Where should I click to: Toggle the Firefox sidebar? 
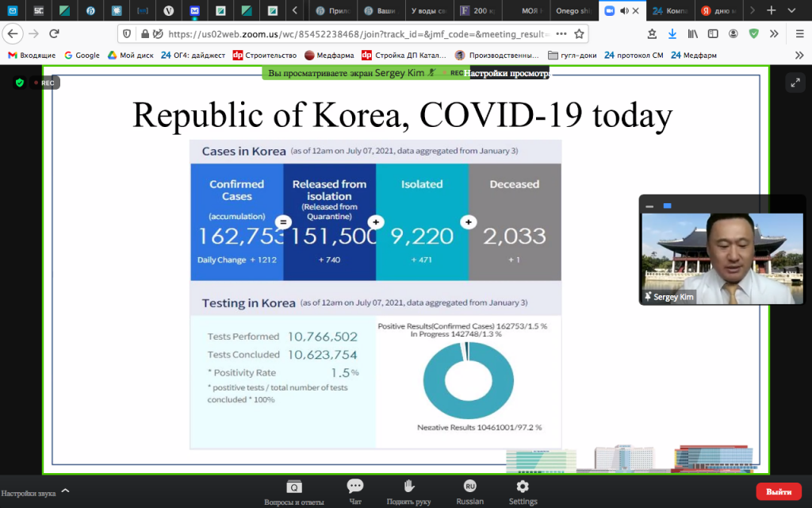[713, 34]
